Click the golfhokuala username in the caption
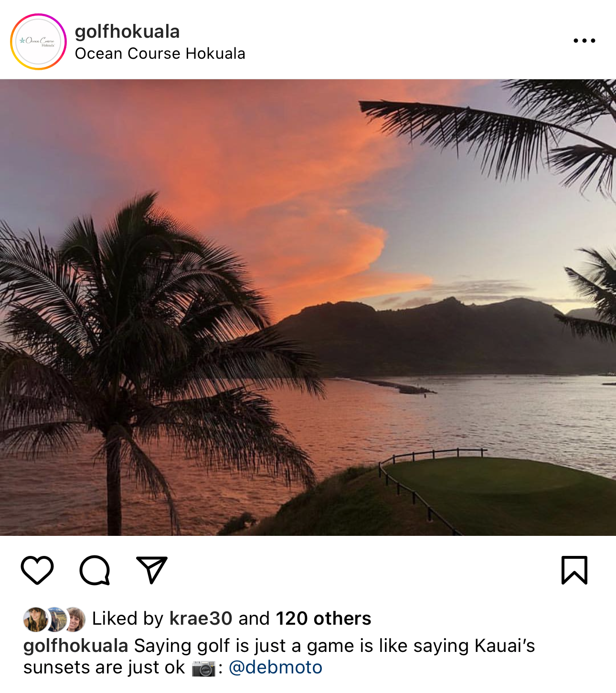 pos(75,646)
